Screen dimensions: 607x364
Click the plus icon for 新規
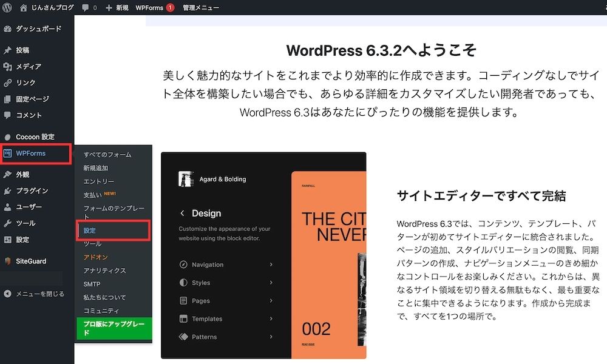[x=109, y=8]
